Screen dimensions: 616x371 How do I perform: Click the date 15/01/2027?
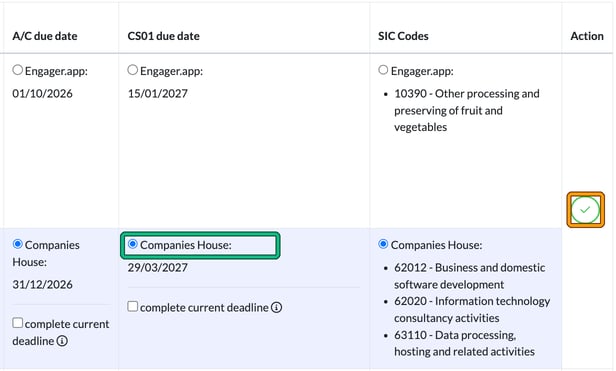(158, 94)
